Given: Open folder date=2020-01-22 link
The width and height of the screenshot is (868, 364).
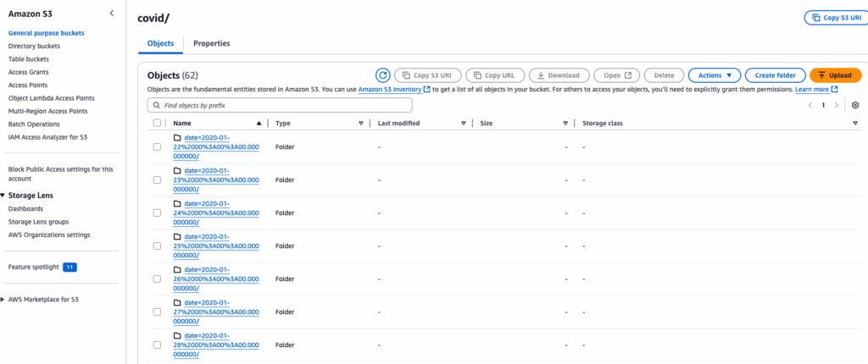Looking at the screenshot, I should 216,147.
